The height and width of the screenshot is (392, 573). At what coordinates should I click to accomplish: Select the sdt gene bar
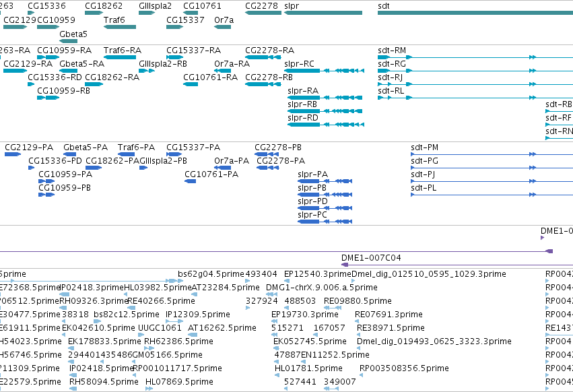click(x=475, y=13)
